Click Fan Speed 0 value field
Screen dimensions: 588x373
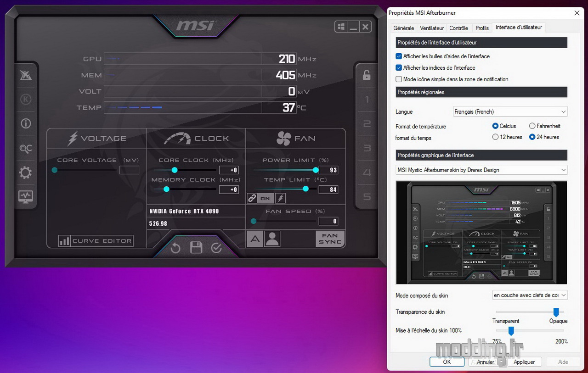pyautogui.click(x=328, y=221)
